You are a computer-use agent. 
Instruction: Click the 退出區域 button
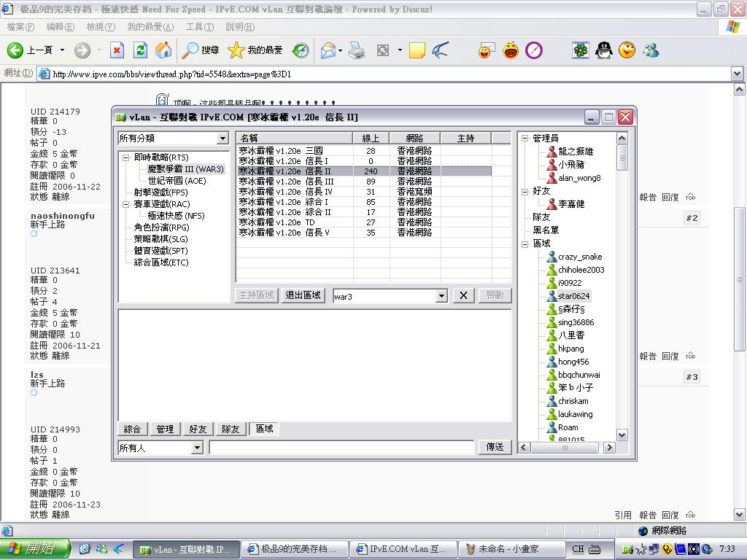click(303, 295)
